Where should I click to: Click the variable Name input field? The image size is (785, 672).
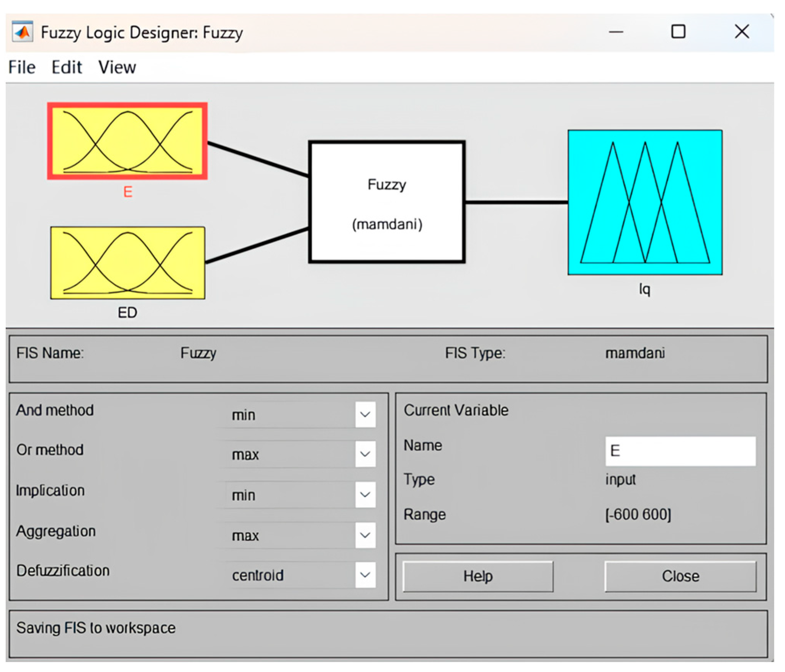680,451
